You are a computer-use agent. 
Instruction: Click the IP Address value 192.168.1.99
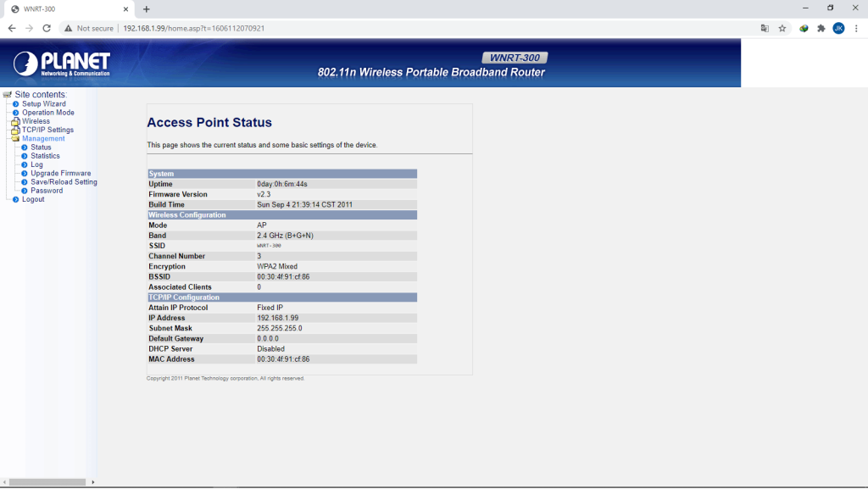[277, 318]
